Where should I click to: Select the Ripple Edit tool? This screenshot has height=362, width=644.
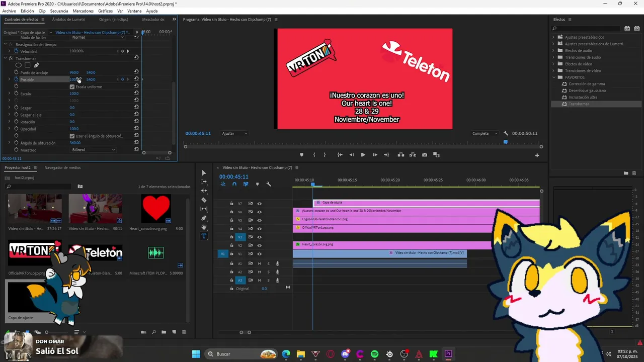pyautogui.click(x=204, y=191)
